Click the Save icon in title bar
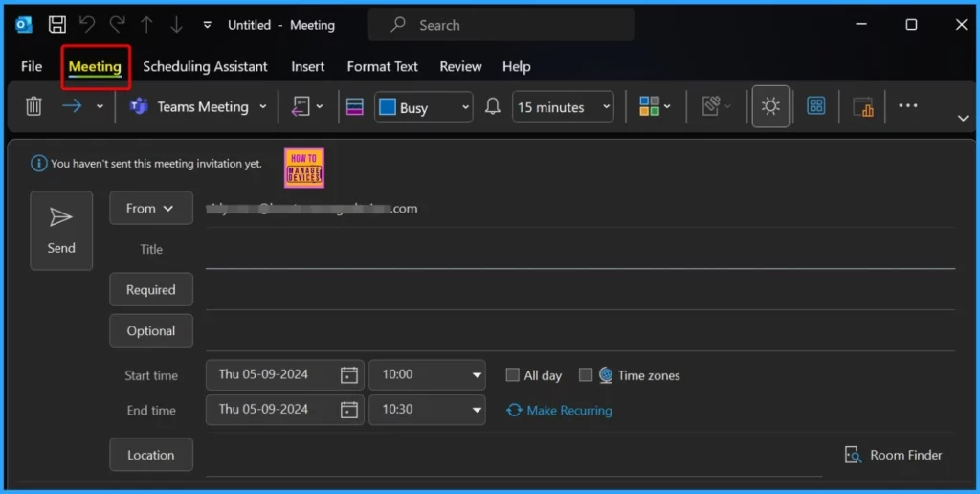 coord(56,24)
